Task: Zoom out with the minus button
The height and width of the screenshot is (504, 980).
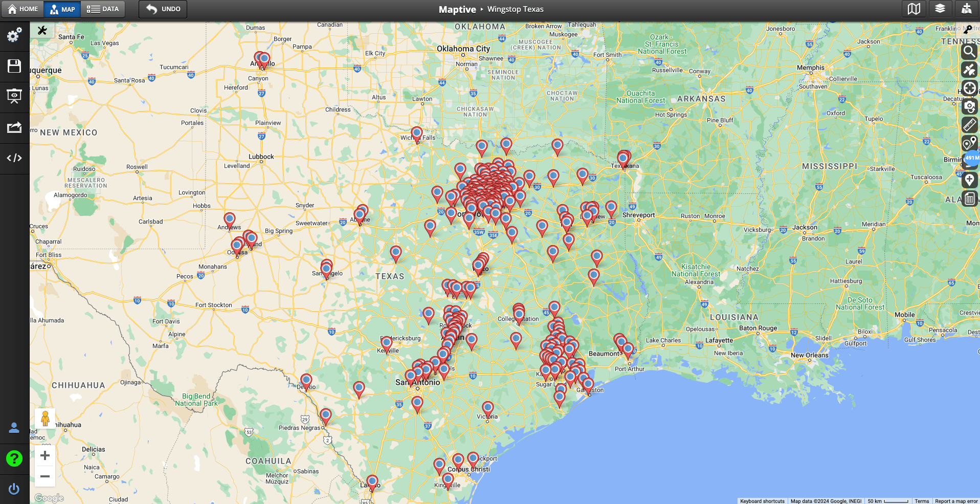Action: tap(45, 476)
